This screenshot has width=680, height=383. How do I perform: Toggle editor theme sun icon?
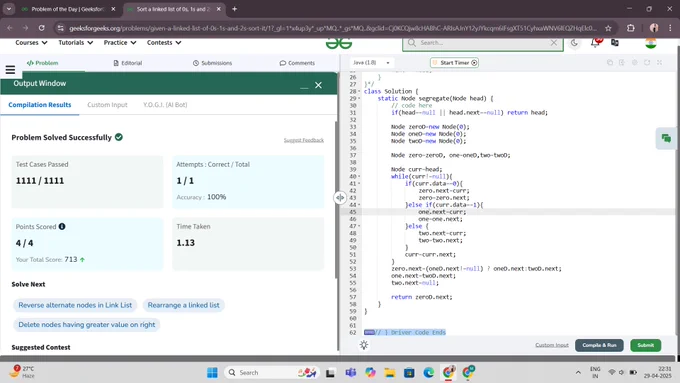click(x=364, y=345)
